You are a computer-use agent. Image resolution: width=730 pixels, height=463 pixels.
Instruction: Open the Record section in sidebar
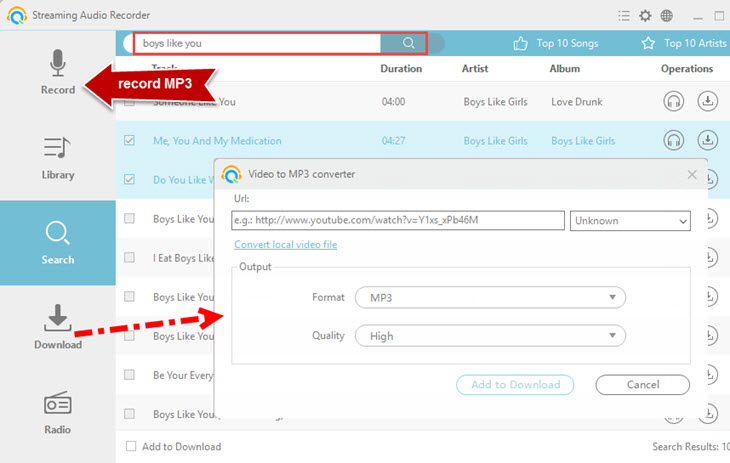(58, 72)
